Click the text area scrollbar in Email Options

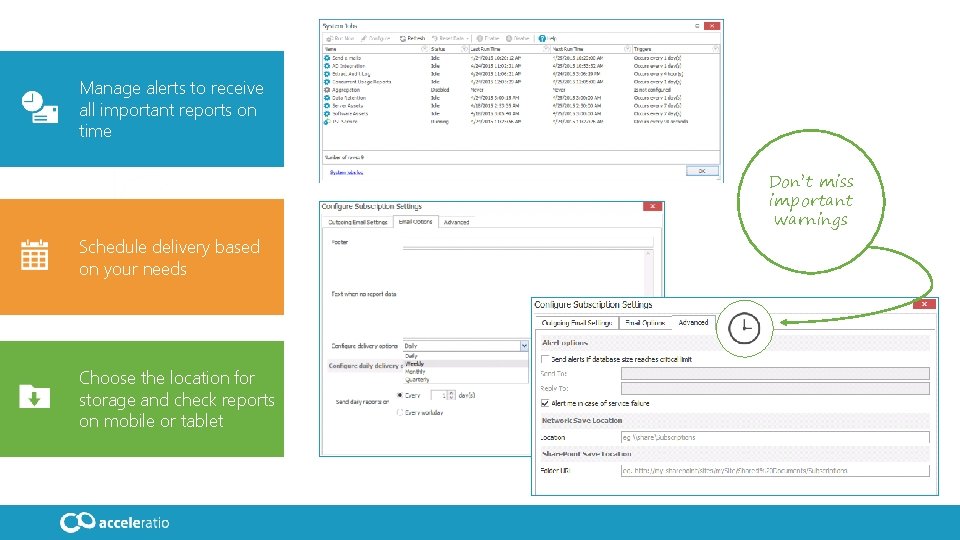tap(649, 274)
